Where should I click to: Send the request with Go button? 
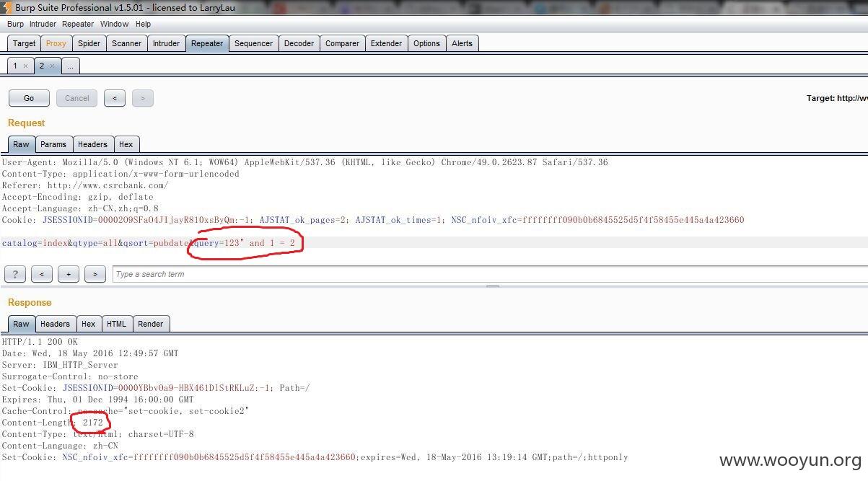[x=29, y=98]
